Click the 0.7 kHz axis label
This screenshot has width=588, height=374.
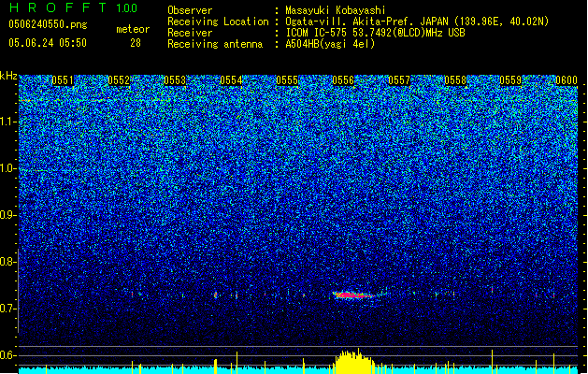click(8, 309)
